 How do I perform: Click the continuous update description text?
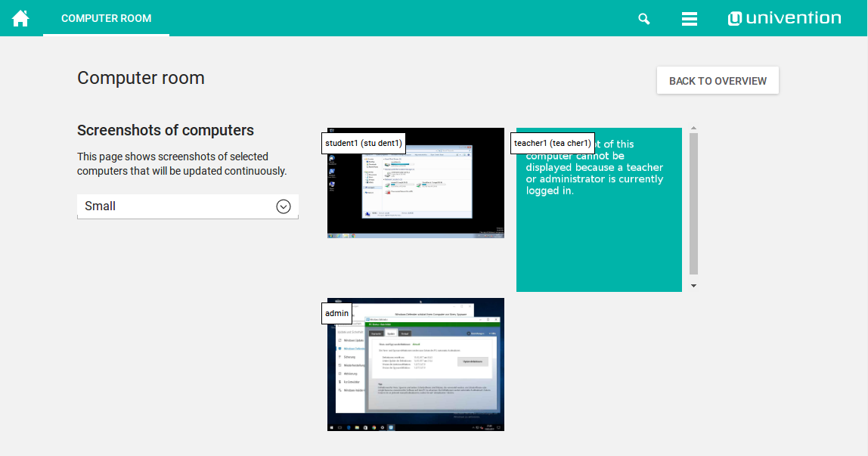point(181,163)
